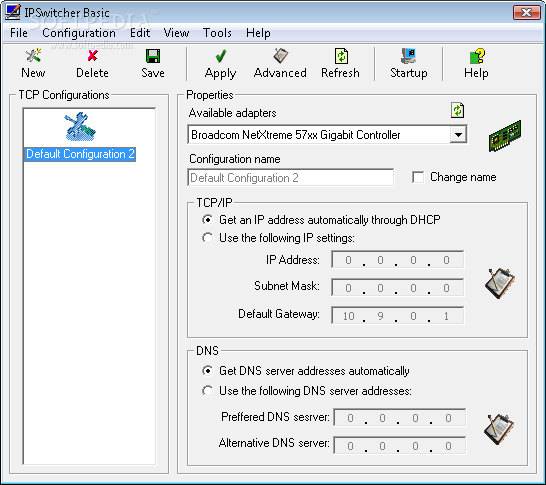The image size is (546, 485).
Task: Refresh the available adapters list icon
Action: pos(457,110)
